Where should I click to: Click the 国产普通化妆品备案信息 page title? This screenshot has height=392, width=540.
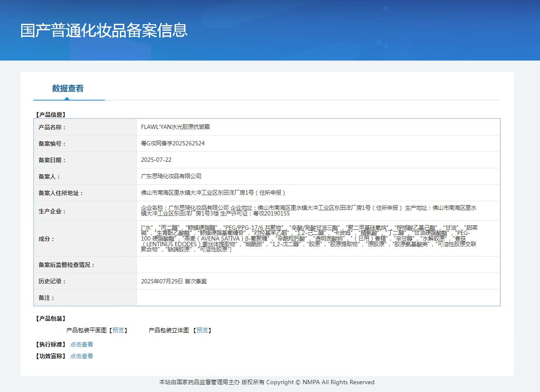click(x=104, y=31)
